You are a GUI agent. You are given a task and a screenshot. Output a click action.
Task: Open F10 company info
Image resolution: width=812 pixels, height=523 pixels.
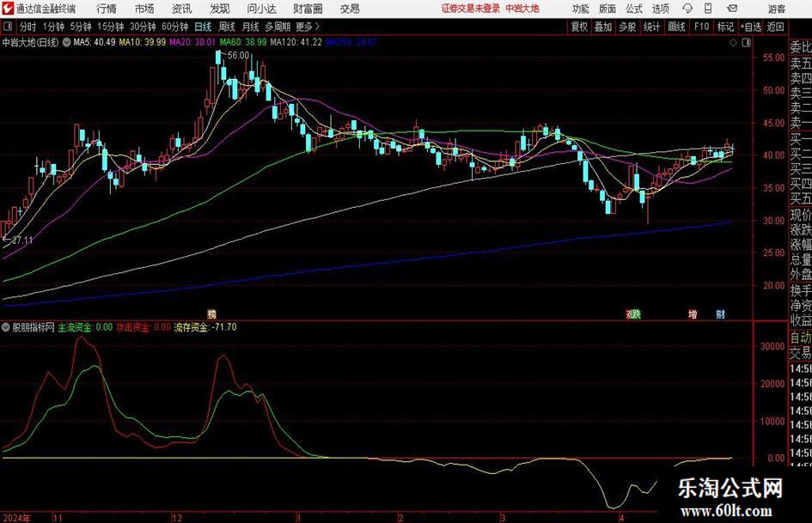(x=702, y=27)
